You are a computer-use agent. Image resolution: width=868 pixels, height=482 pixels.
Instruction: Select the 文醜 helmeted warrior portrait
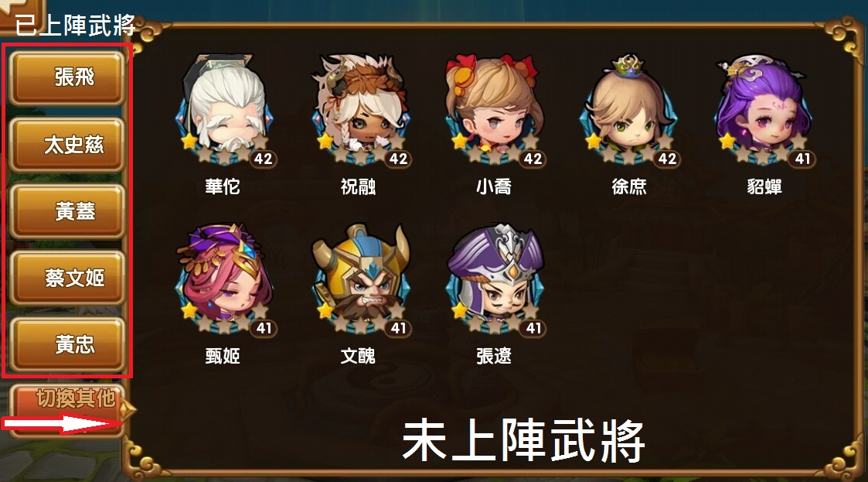tap(360, 279)
